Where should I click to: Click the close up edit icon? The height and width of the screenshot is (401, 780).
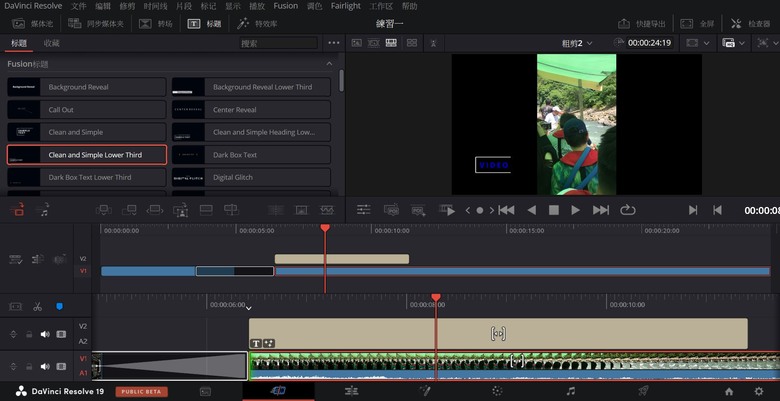click(180, 210)
